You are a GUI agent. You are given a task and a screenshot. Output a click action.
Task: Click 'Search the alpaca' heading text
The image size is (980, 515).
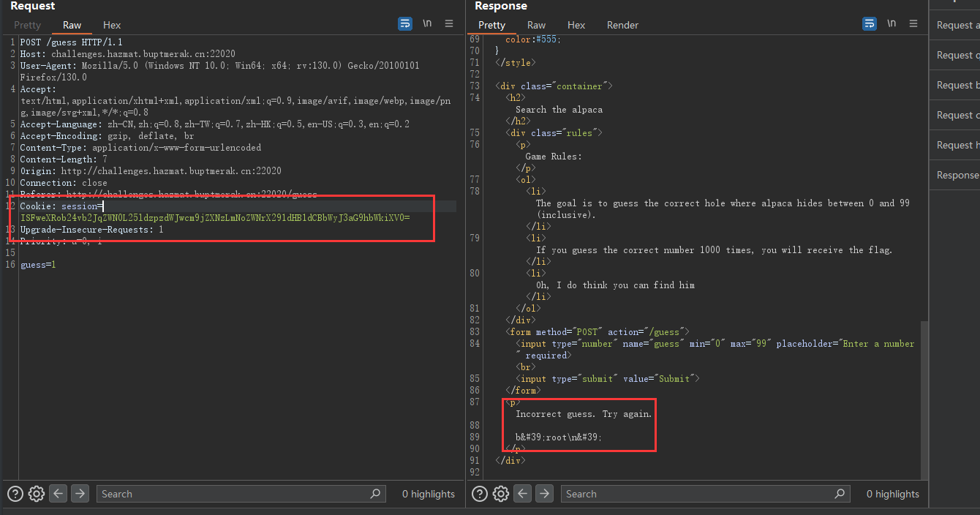(559, 110)
